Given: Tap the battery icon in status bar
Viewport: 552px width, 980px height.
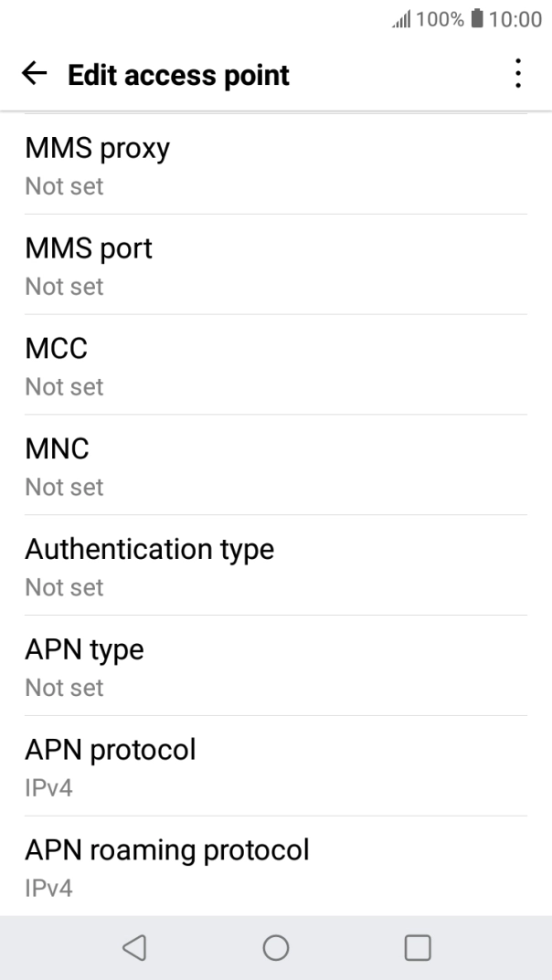Looking at the screenshot, I should pyautogui.click(x=477, y=20).
